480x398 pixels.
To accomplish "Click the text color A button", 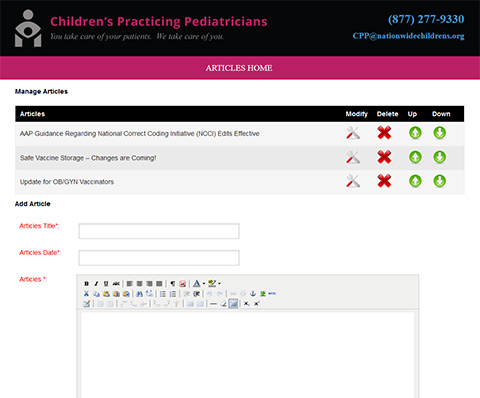I will (x=197, y=283).
